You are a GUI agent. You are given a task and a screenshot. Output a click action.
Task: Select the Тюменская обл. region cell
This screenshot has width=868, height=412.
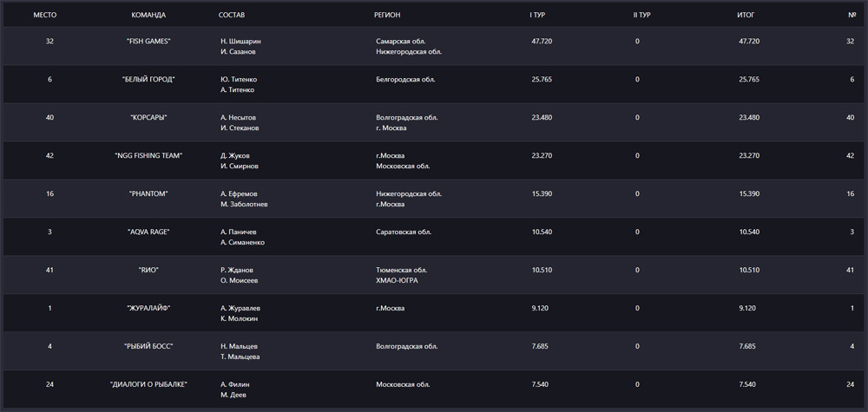click(401, 270)
